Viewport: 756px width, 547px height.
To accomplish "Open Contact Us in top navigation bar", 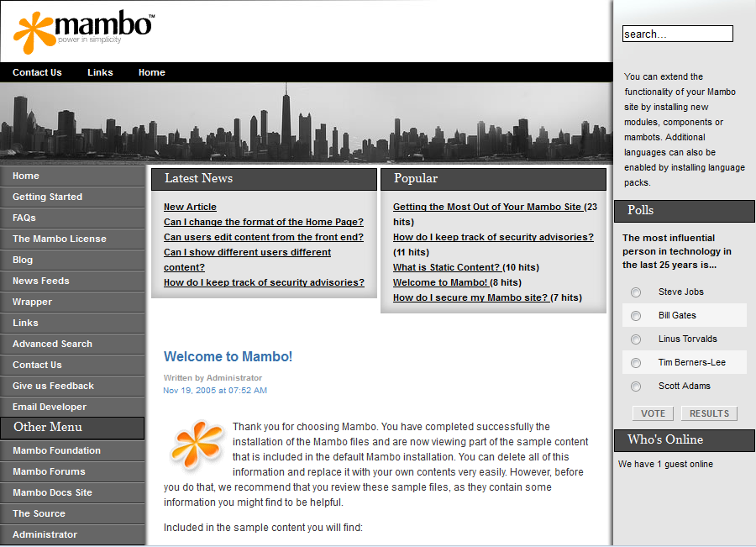I will click(37, 72).
